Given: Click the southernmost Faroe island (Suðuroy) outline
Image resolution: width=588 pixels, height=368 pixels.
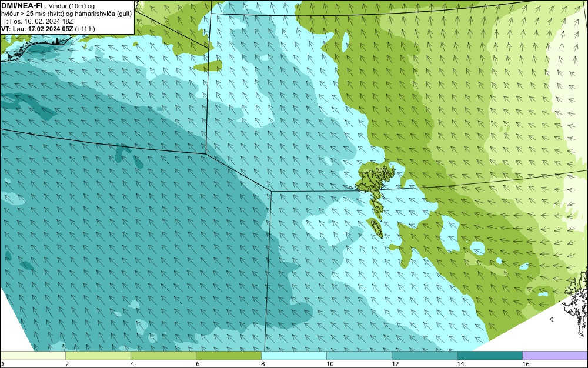Looking at the screenshot, I should pyautogui.click(x=376, y=228).
